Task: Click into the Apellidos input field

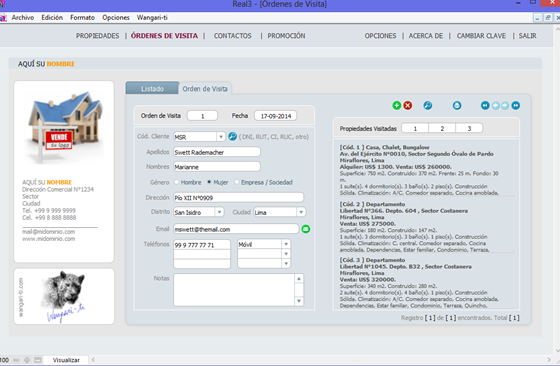Action: (x=217, y=152)
